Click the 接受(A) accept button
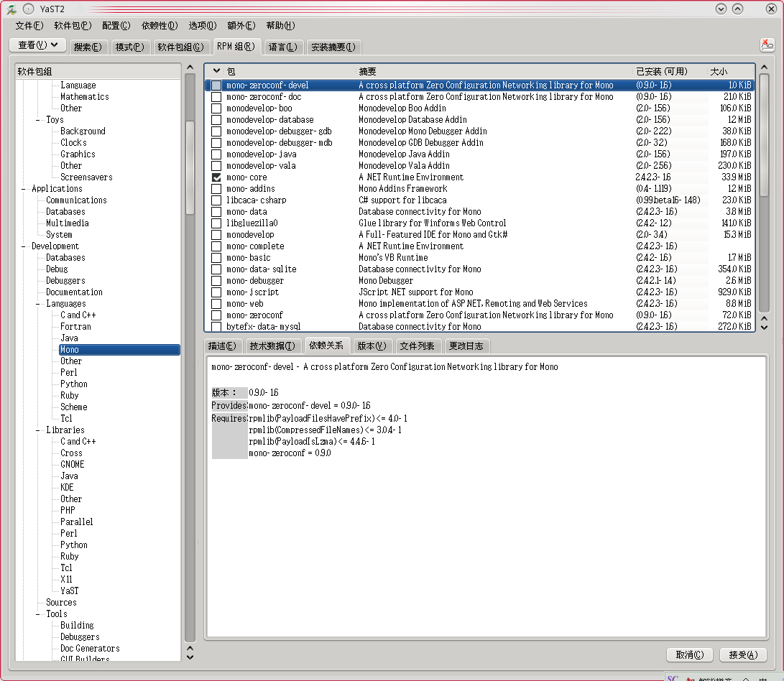The width and height of the screenshot is (784, 681). 744,655
